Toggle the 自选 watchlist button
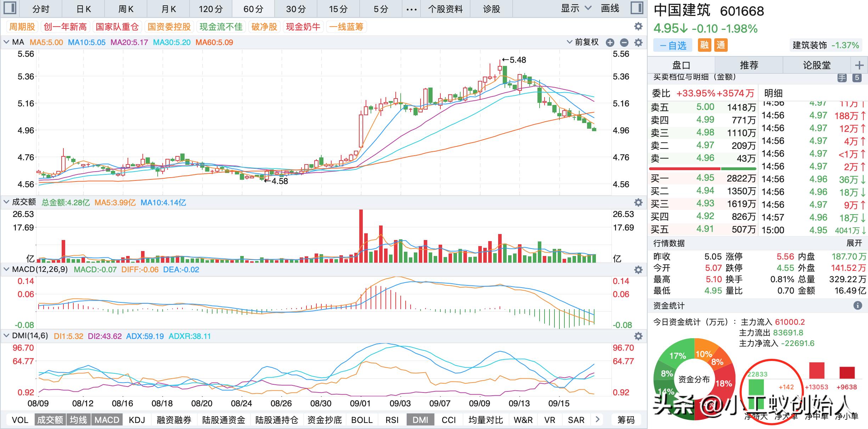The image size is (868, 429). click(x=673, y=45)
